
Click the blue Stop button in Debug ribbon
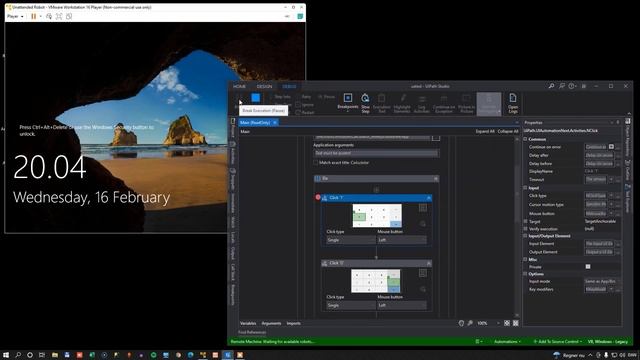pyautogui.click(x=256, y=98)
